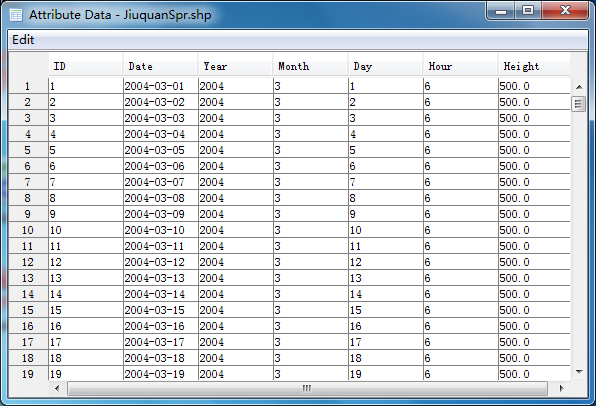Click the attribute table icon in title bar
596x406 pixels.
coord(16,15)
